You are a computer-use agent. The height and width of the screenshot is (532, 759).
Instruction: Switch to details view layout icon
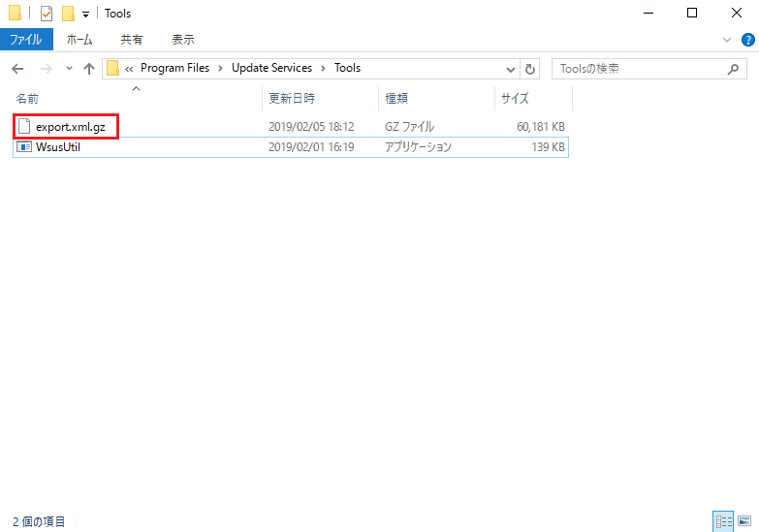click(722, 521)
